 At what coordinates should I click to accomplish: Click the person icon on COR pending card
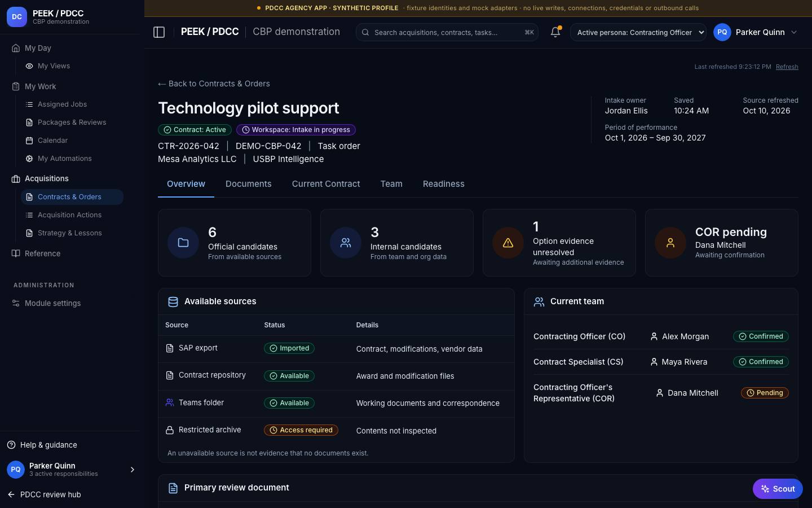pos(670,243)
